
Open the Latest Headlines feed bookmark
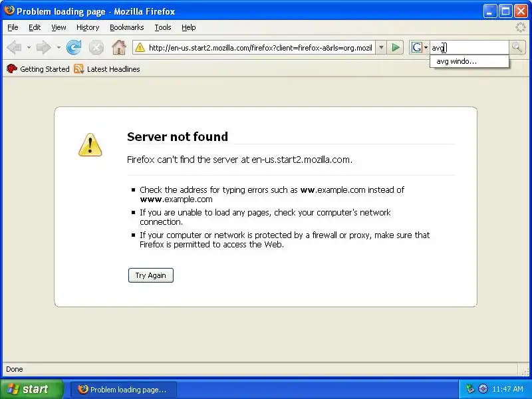point(107,69)
